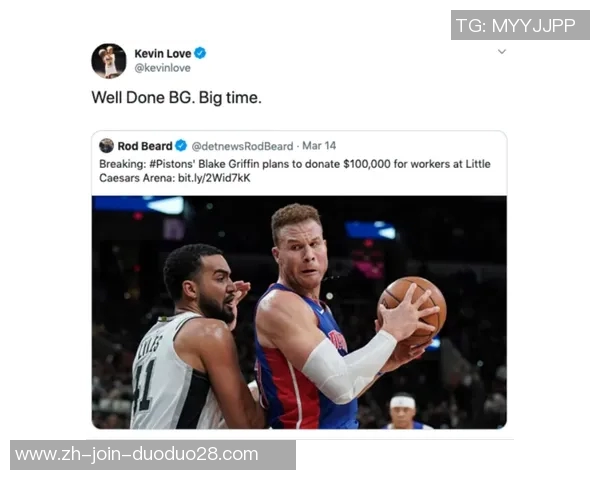Image resolution: width=600 pixels, height=480 pixels.
Task: Click the "Well Done BG. Big time." text
Action: point(176,98)
